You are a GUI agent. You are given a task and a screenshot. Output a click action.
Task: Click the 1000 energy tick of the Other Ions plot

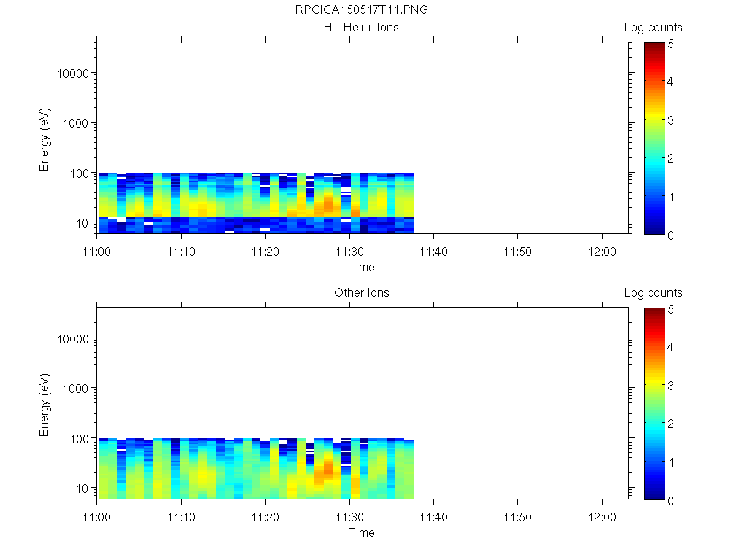76,389
